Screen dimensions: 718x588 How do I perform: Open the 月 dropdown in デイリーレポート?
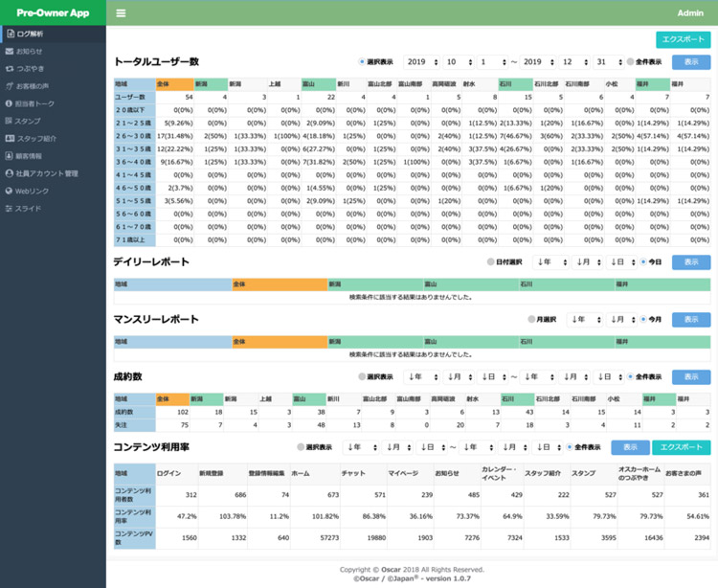[x=588, y=262]
